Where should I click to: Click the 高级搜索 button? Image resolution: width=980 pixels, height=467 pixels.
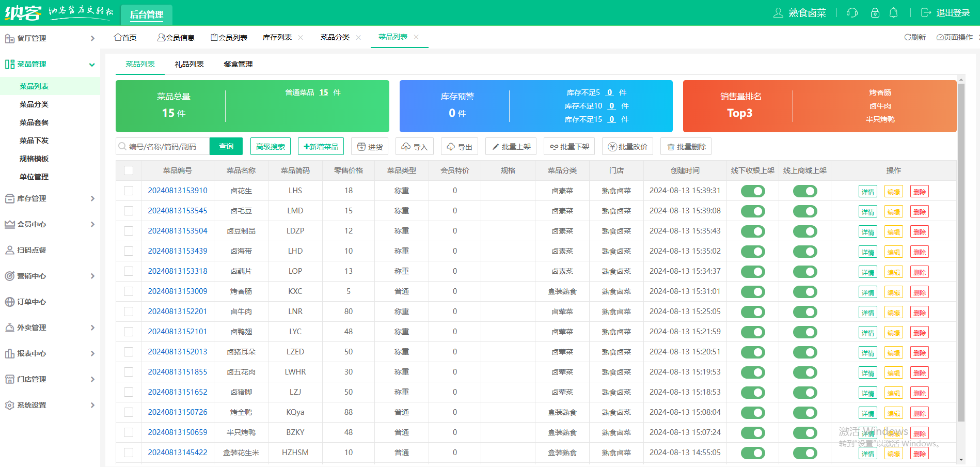(x=271, y=146)
